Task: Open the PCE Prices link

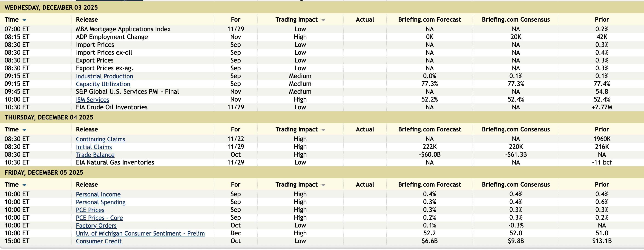Action: pyautogui.click(x=90, y=210)
